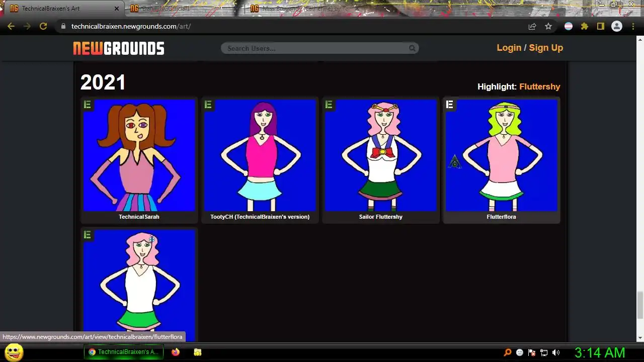Screen dimensions: 644x362
Task: Click the page address bar URL
Action: coord(131,26)
